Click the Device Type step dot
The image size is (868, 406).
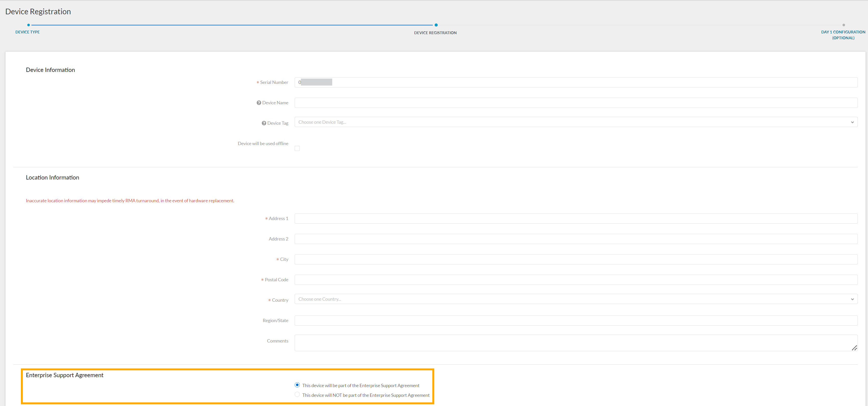[29, 25]
